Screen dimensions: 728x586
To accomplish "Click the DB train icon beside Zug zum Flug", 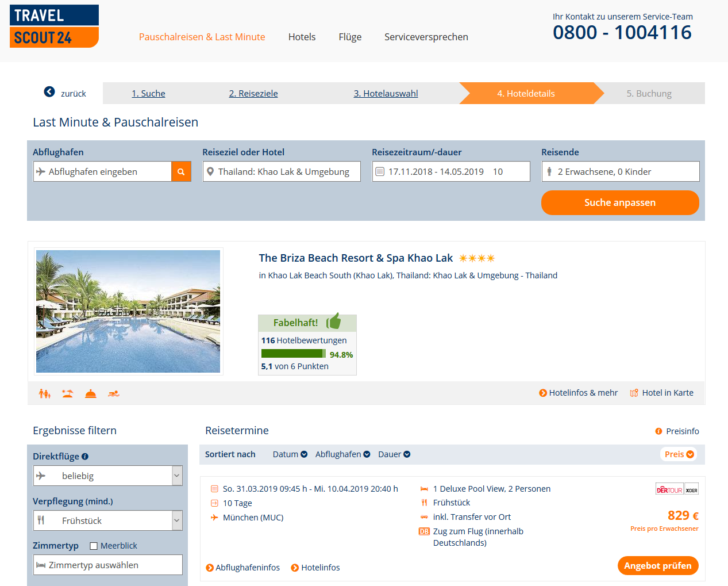I will [x=424, y=531].
